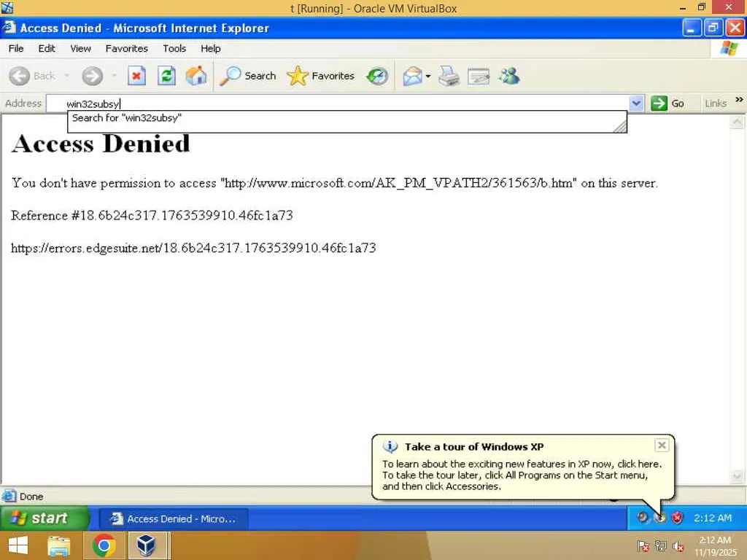The height and width of the screenshot is (560, 747).
Task: Expand the address bar dropdown
Action: coord(636,104)
